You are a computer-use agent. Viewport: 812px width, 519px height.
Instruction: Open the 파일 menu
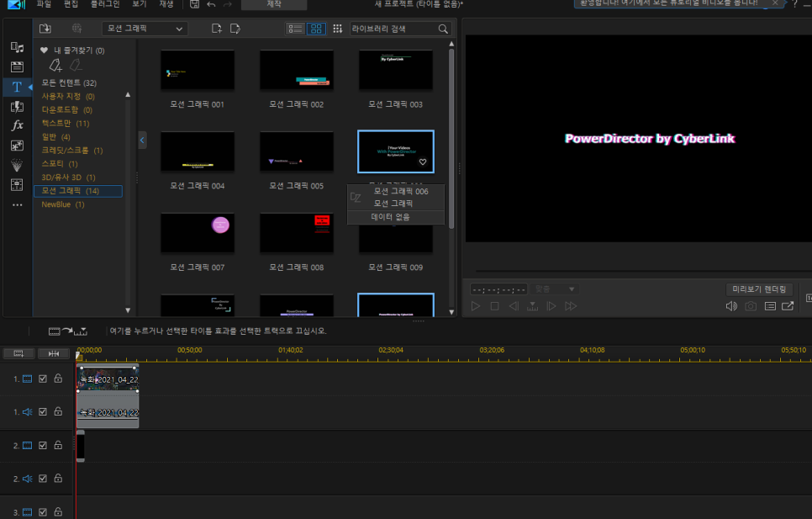click(x=44, y=3)
